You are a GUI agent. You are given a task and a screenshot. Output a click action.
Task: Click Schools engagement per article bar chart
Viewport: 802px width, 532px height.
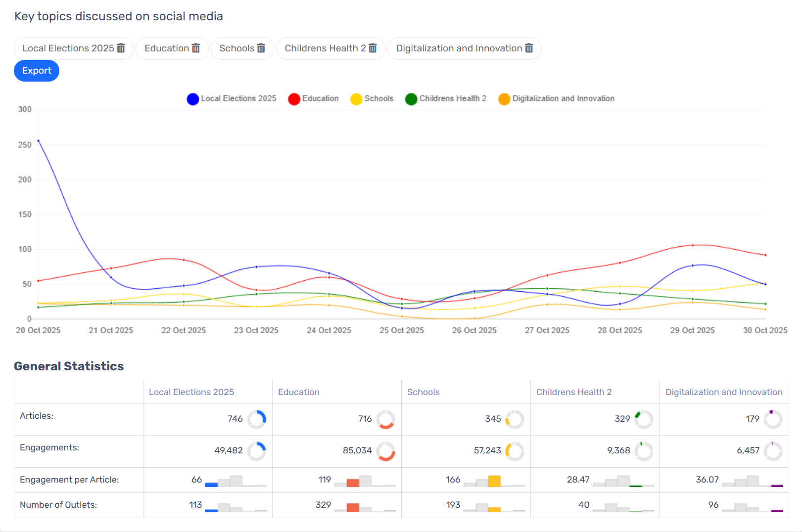point(494,481)
